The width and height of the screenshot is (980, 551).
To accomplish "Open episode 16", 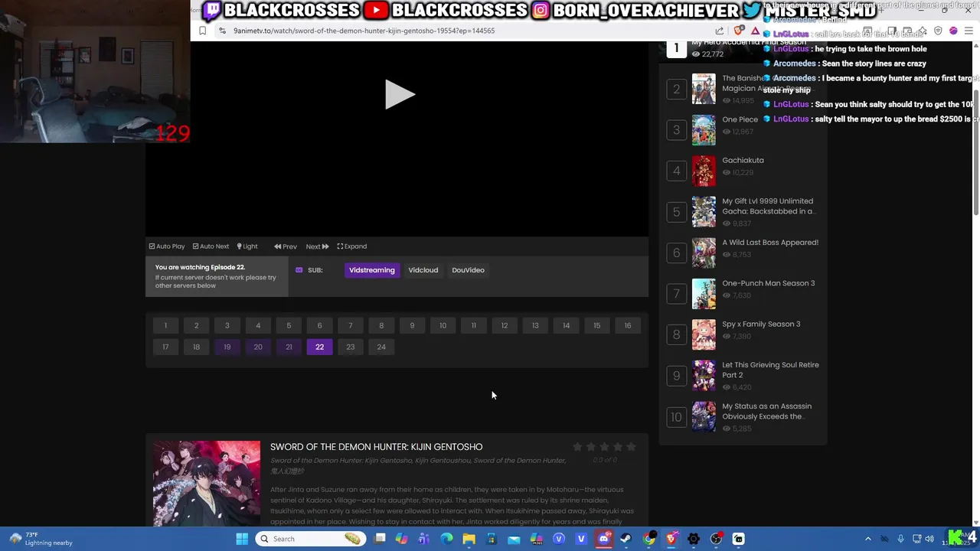I will point(628,325).
